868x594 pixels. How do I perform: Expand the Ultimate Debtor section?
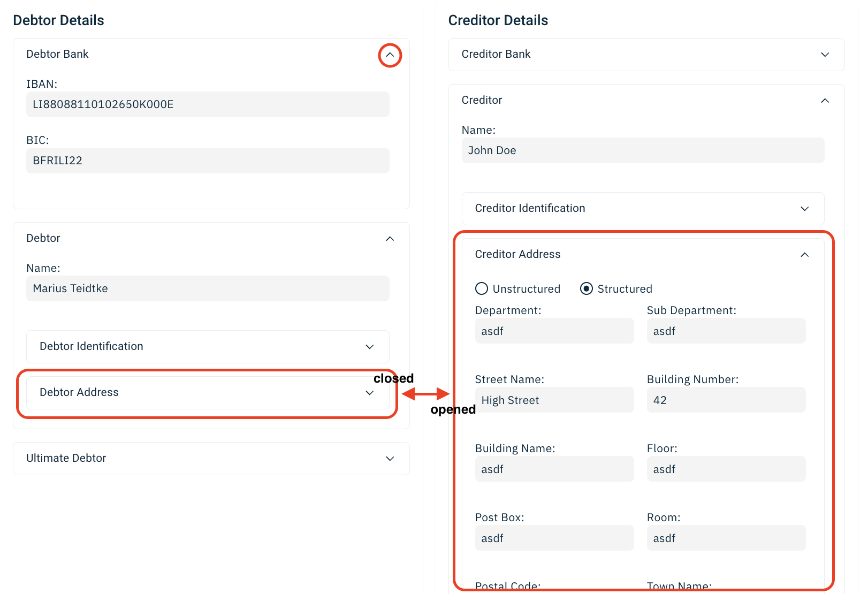[x=390, y=459]
